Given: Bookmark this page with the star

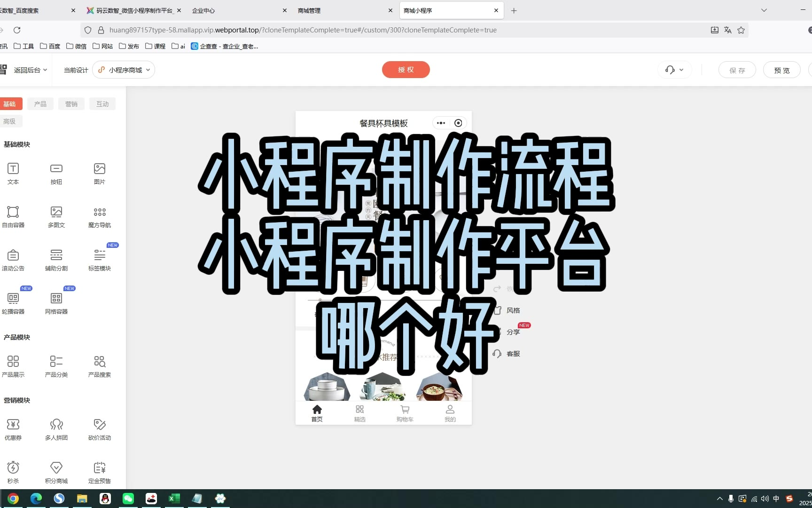Looking at the screenshot, I should click(x=741, y=30).
